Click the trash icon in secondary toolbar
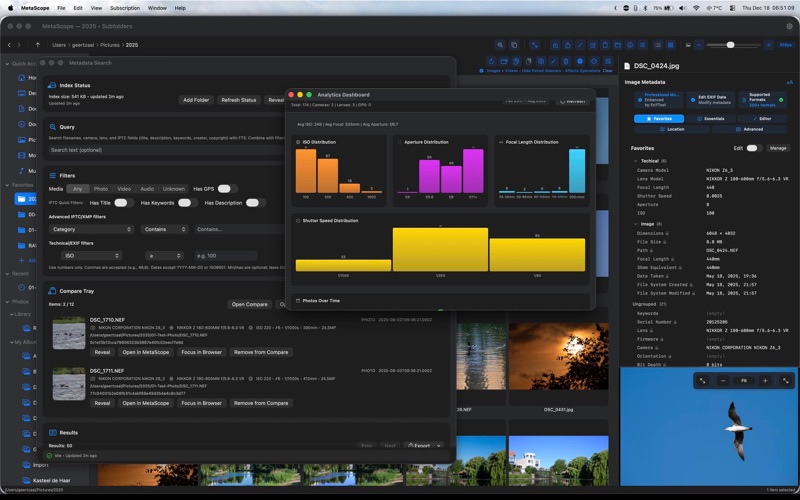800x500 pixels. (566, 61)
